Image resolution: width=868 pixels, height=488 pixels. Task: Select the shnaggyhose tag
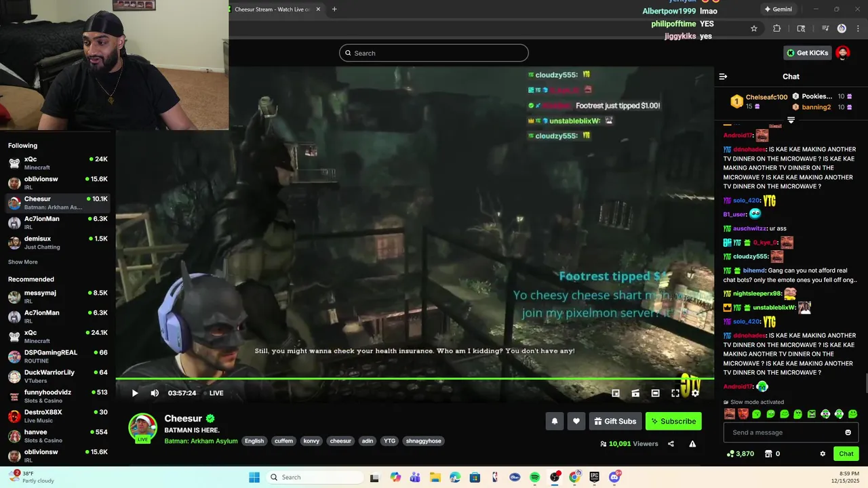423,441
